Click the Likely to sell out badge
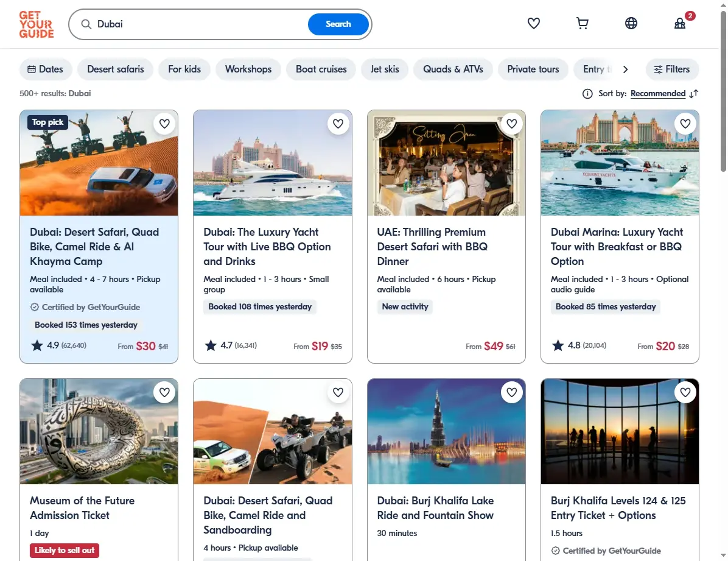 (x=65, y=550)
